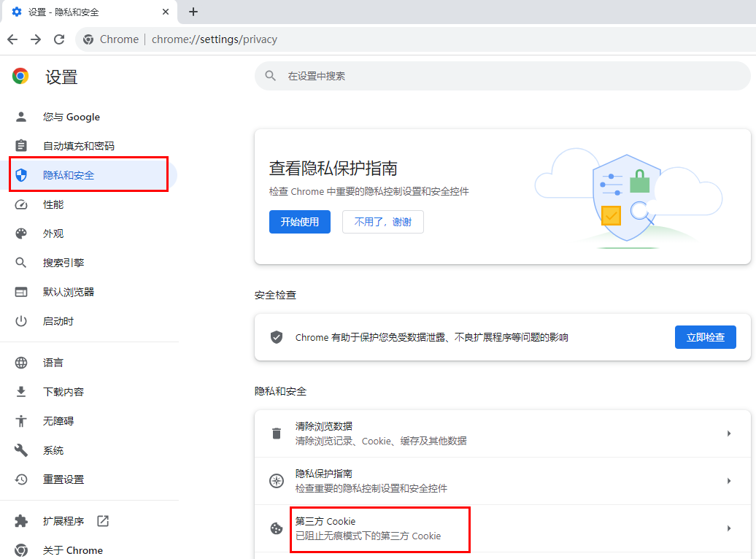This screenshot has width=756, height=559.
Task: Click the clipboard icon for 自动填充和密码
Action: click(21, 146)
